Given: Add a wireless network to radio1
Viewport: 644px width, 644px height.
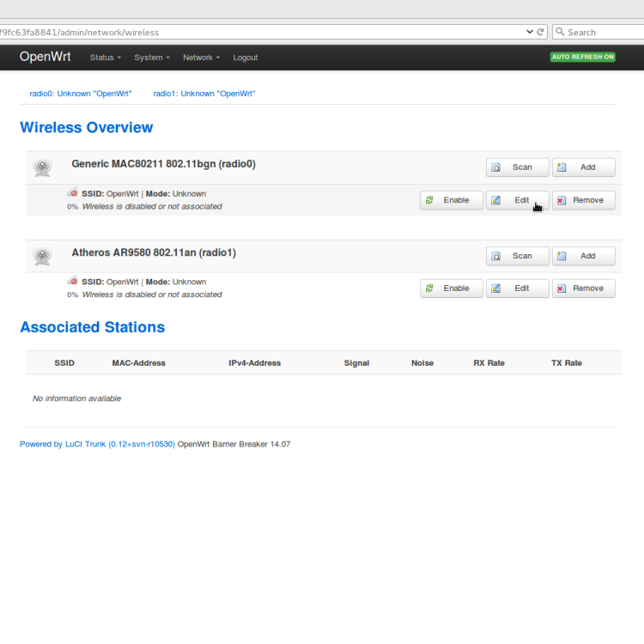Looking at the screenshot, I should pyautogui.click(x=584, y=256).
